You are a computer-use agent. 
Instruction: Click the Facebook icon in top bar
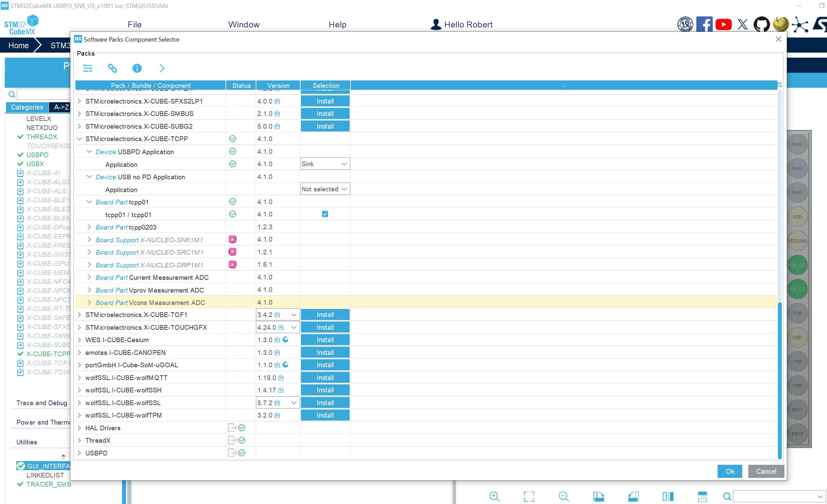tap(704, 24)
